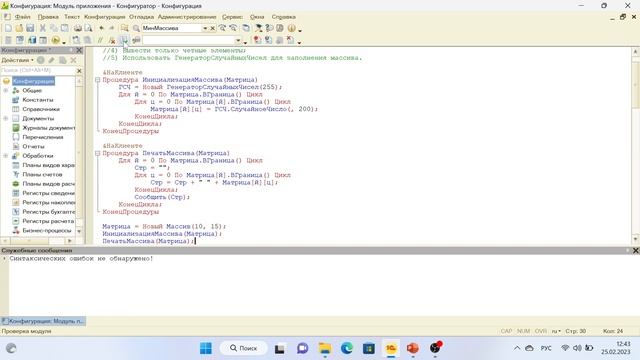Click the Find previous toolbar icon

pyautogui.click(x=233, y=28)
